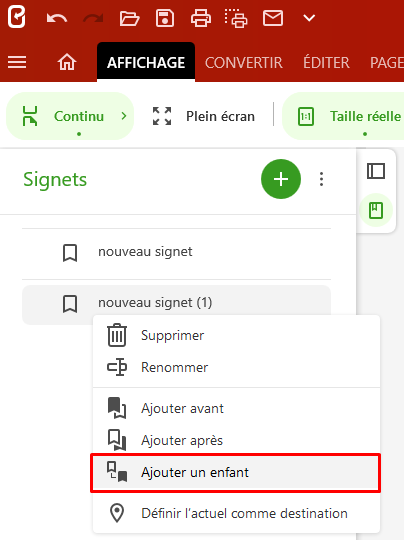Click Plein écran button
Viewport: 404px width, 540px height.
[203, 116]
